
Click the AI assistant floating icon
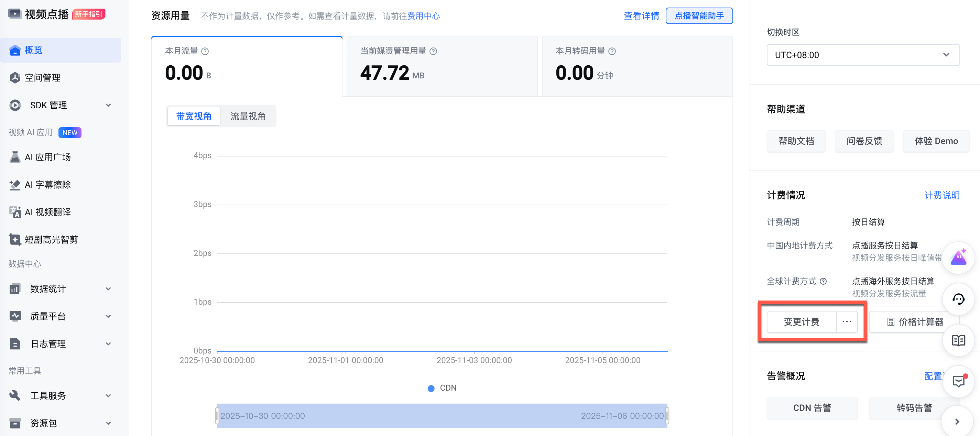pyautogui.click(x=958, y=258)
